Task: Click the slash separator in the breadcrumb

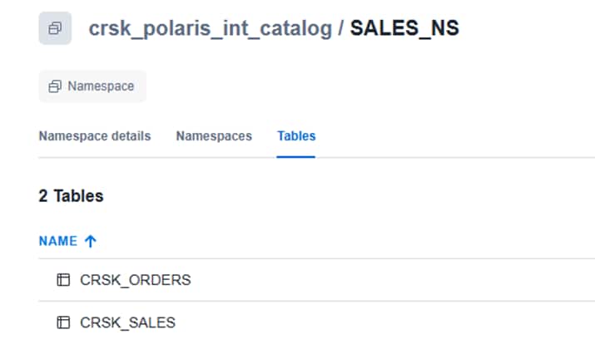Action: click(341, 28)
